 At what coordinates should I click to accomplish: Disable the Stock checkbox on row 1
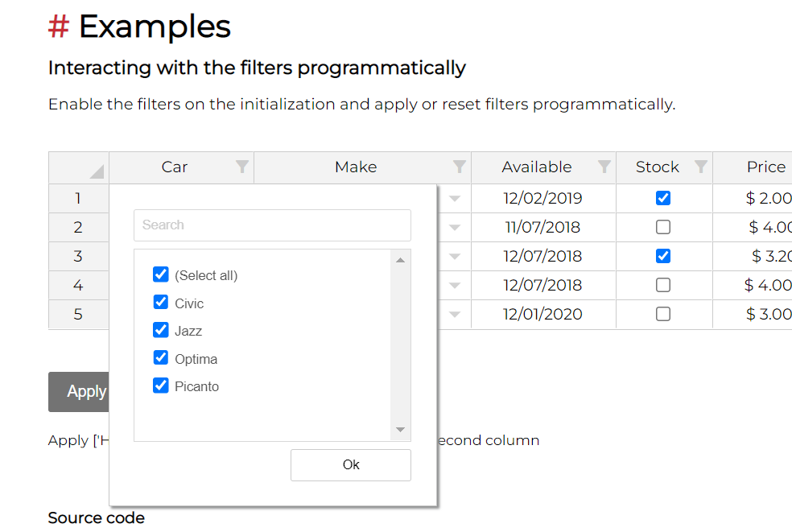coord(662,198)
